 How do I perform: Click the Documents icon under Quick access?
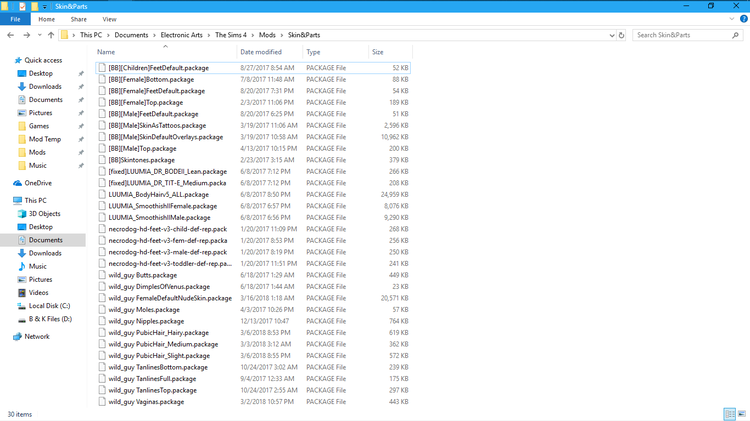coord(22,100)
